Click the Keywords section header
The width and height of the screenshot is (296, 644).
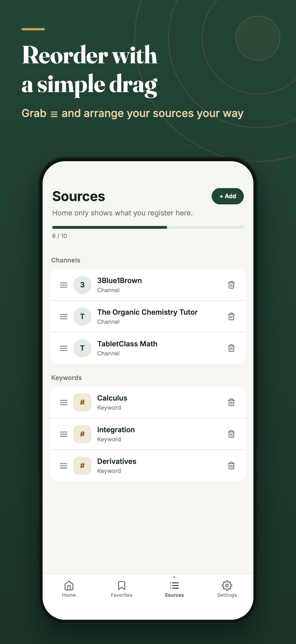(x=66, y=378)
